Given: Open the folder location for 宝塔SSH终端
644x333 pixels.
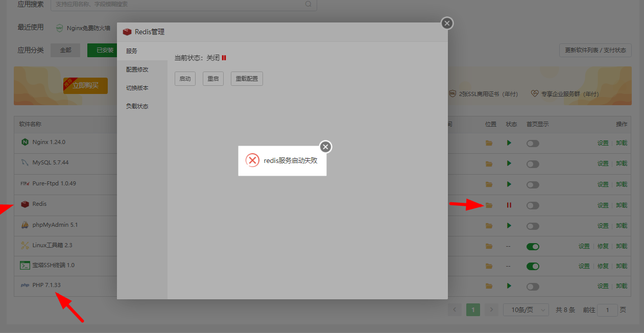Looking at the screenshot, I should (x=489, y=266).
